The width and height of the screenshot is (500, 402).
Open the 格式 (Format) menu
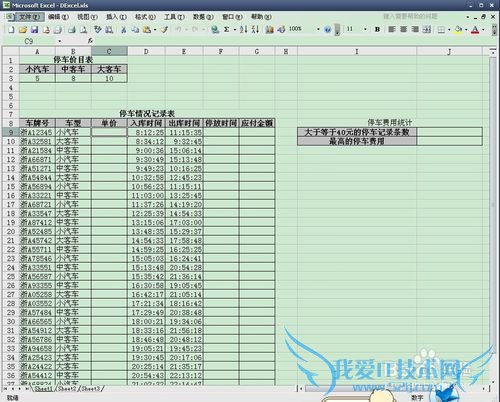pyautogui.click(x=145, y=17)
